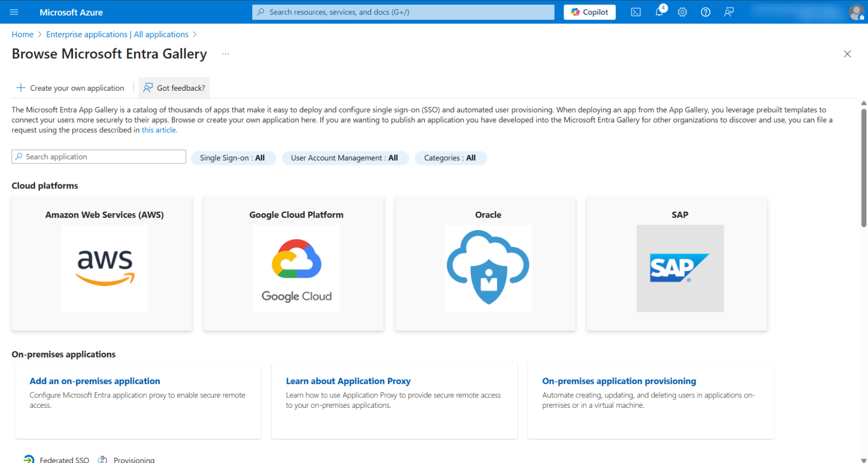Image resolution: width=868 pixels, height=463 pixels.
Task: Open the Azure portal hamburger menu
Action: click(14, 12)
